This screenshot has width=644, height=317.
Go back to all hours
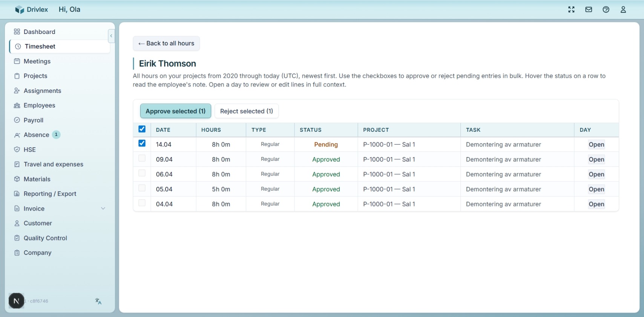(x=166, y=43)
